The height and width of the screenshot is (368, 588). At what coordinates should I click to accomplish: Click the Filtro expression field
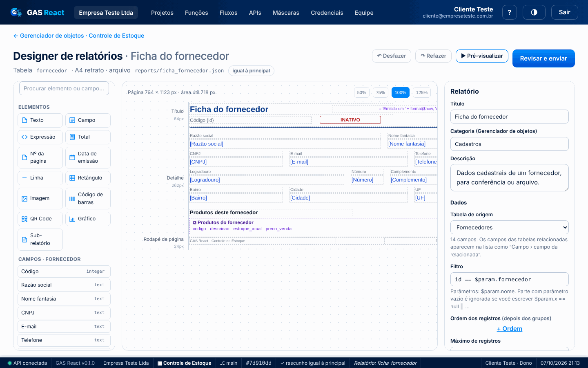tap(509, 279)
